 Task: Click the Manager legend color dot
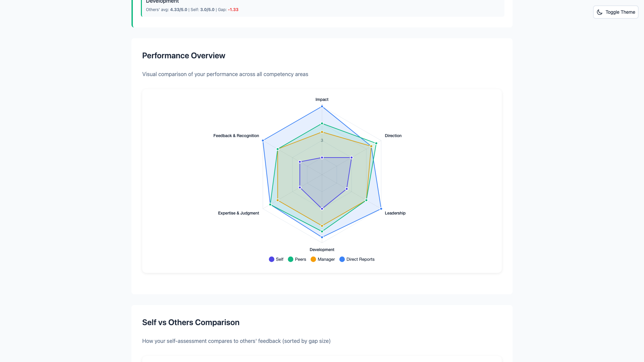313,259
